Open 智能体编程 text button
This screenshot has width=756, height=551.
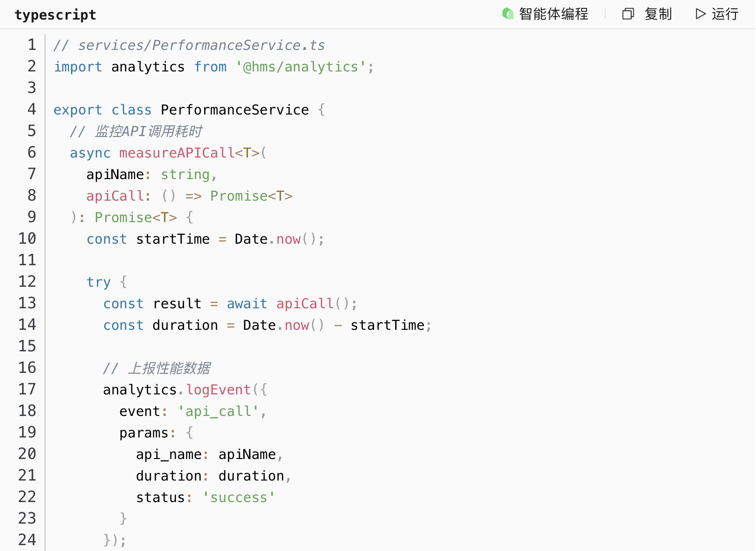553,14
